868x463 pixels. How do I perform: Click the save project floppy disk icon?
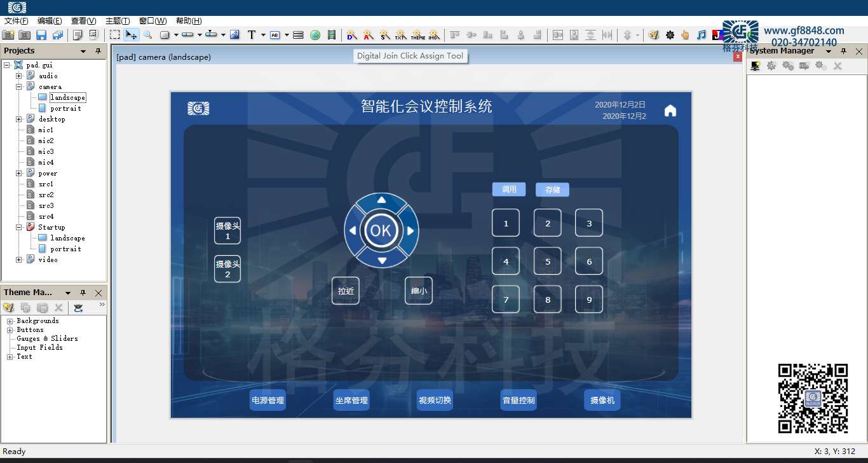[41, 35]
